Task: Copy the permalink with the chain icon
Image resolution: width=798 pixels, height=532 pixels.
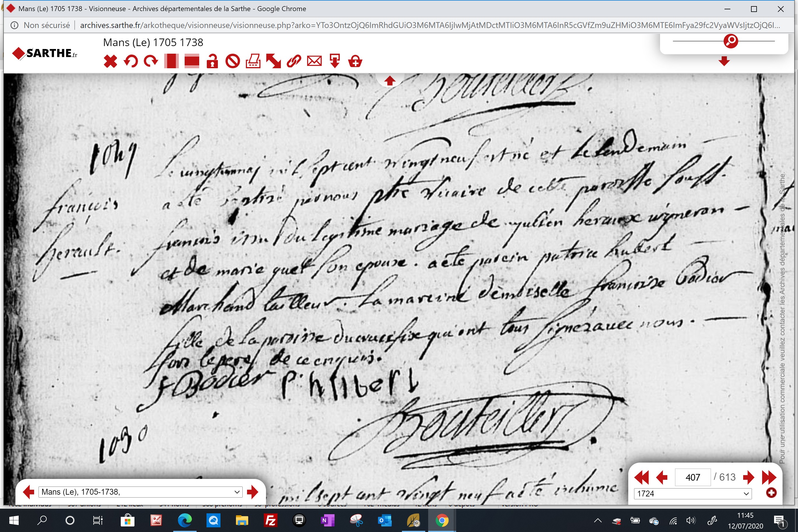Action: [x=294, y=62]
